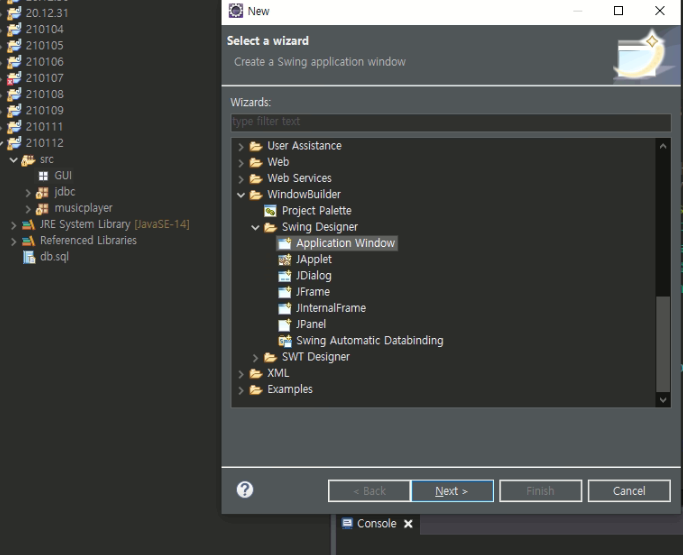683x555 pixels.
Task: Click the type filter text field
Action: [x=451, y=122]
